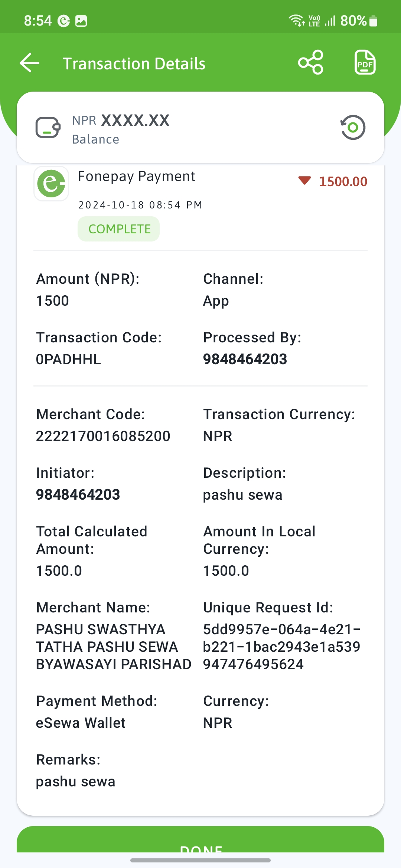Tap the Initiator number 9848464203
Viewport: 401px width, 868px height.
tap(78, 494)
